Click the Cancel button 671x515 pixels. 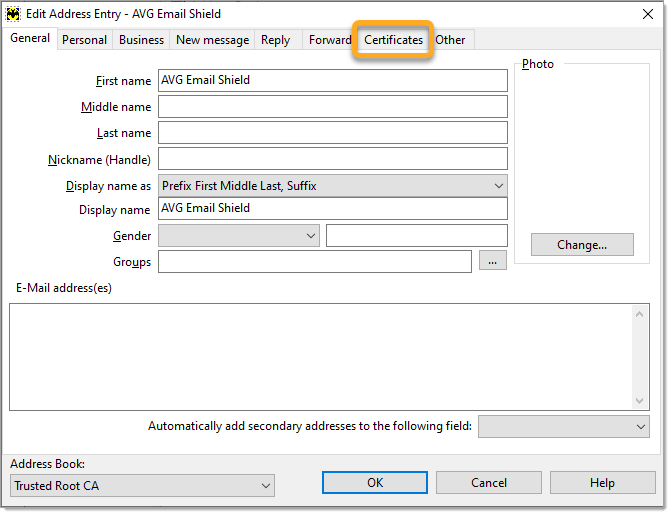pos(489,483)
